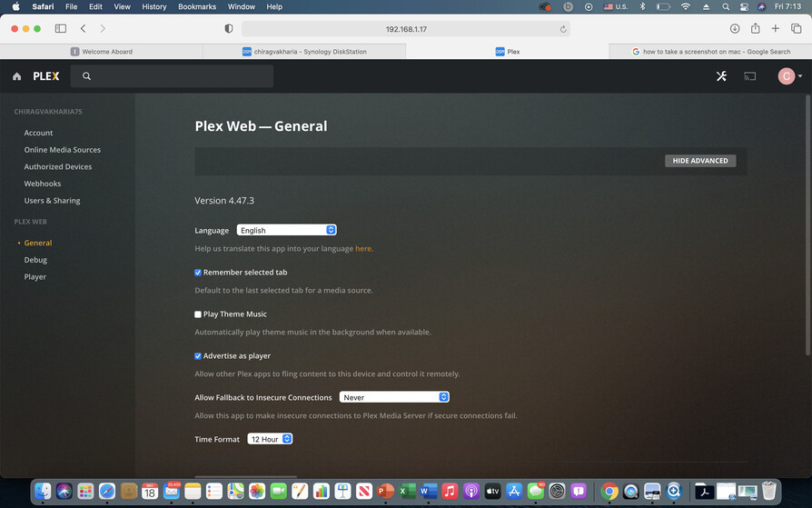Open Maps in the Dock
Viewport: 812px width, 508px height.
click(x=235, y=491)
